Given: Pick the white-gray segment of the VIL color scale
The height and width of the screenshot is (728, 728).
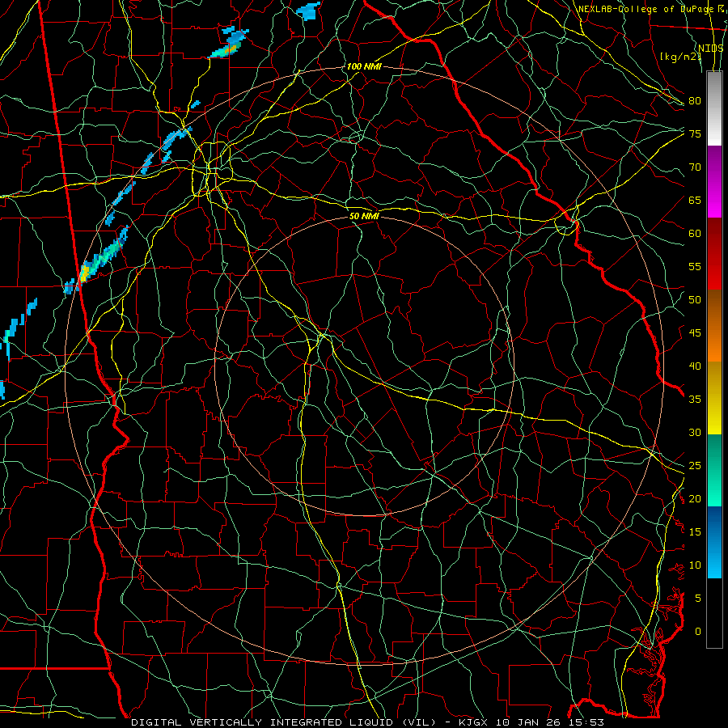Looking at the screenshot, I should 714,108.
